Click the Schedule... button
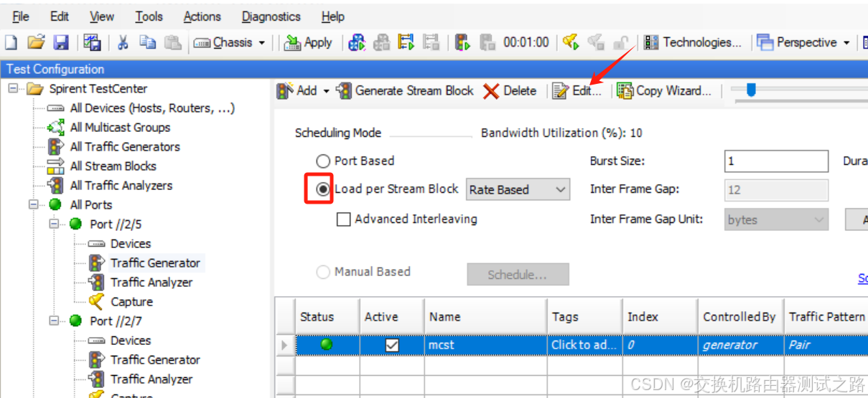Screen dimensions: 868x398 coord(518,275)
